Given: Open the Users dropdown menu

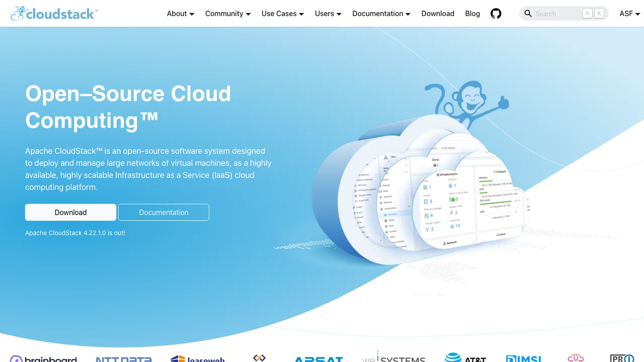Looking at the screenshot, I should click(x=328, y=14).
